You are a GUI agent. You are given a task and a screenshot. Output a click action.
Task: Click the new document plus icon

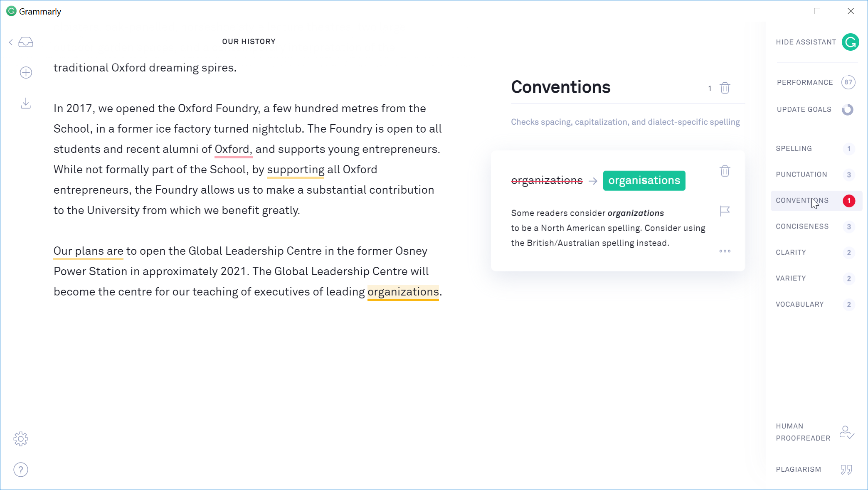tap(26, 73)
